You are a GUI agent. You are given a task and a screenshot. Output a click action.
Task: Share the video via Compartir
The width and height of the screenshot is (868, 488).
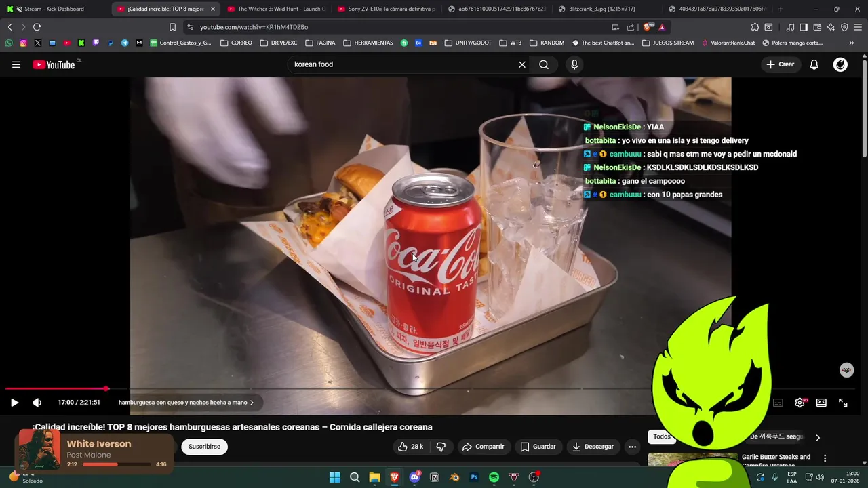pyautogui.click(x=483, y=447)
